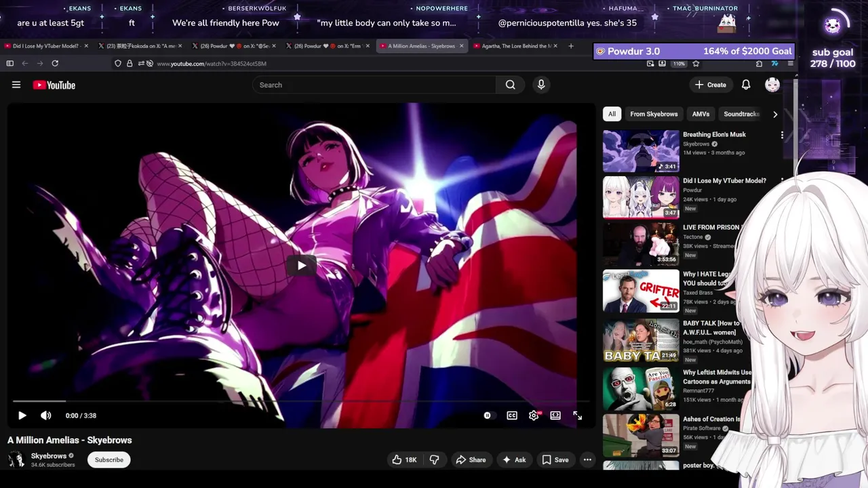Open the YouTube guide hamburger menu

(x=16, y=85)
